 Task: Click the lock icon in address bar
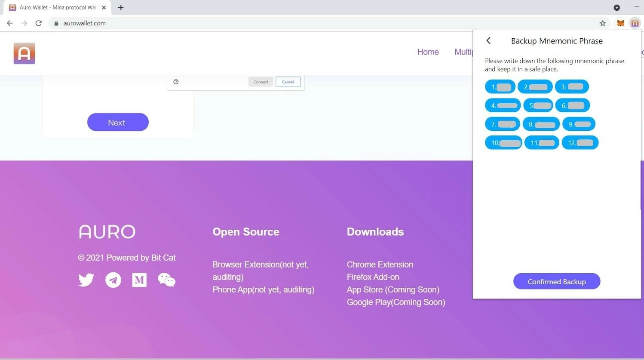coord(56,23)
